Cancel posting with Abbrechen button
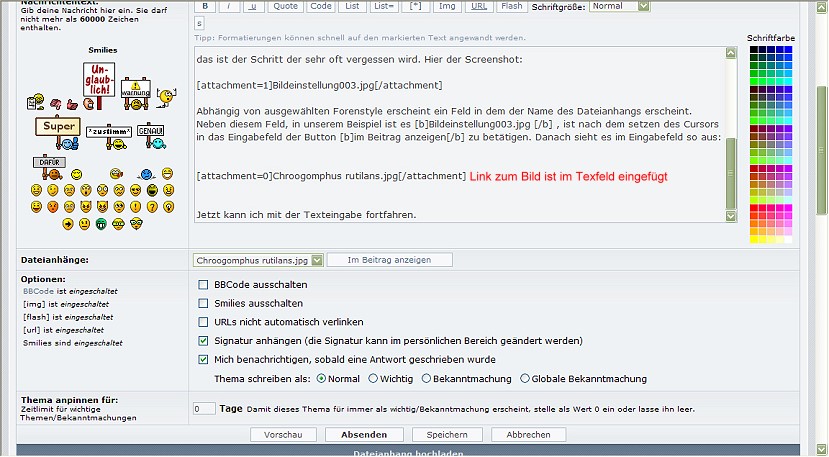Image resolution: width=829 pixels, height=457 pixels. (528, 435)
